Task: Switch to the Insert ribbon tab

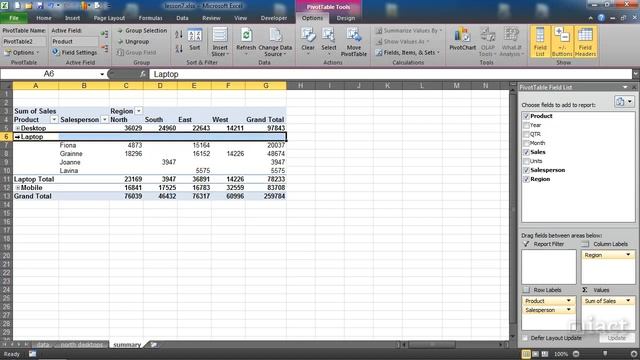Action: point(72,18)
